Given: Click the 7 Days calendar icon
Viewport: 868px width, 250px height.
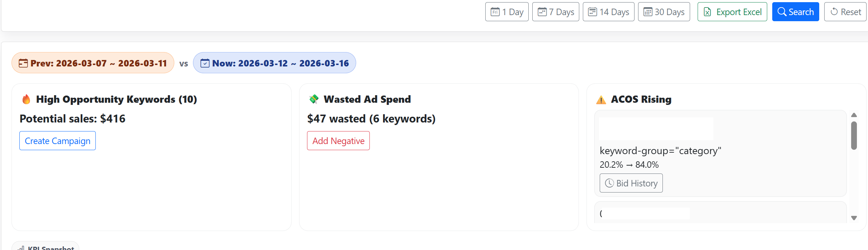Looking at the screenshot, I should click(x=542, y=12).
